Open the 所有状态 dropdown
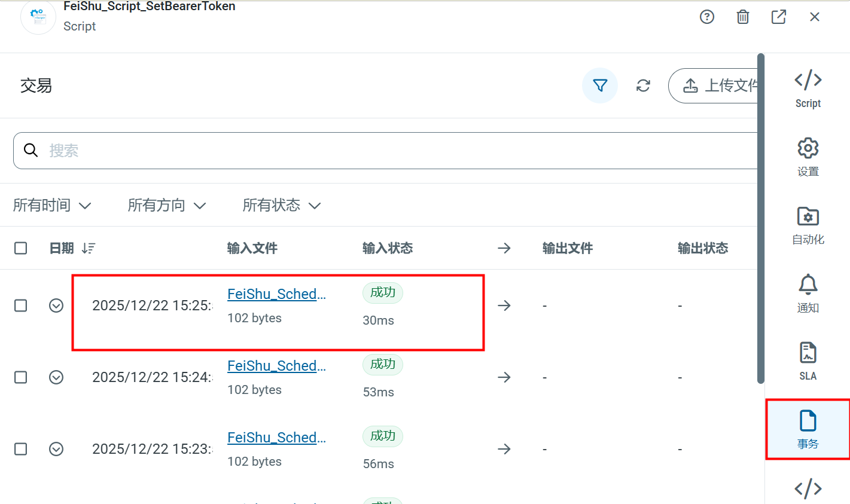This screenshot has width=850, height=504. (x=282, y=205)
